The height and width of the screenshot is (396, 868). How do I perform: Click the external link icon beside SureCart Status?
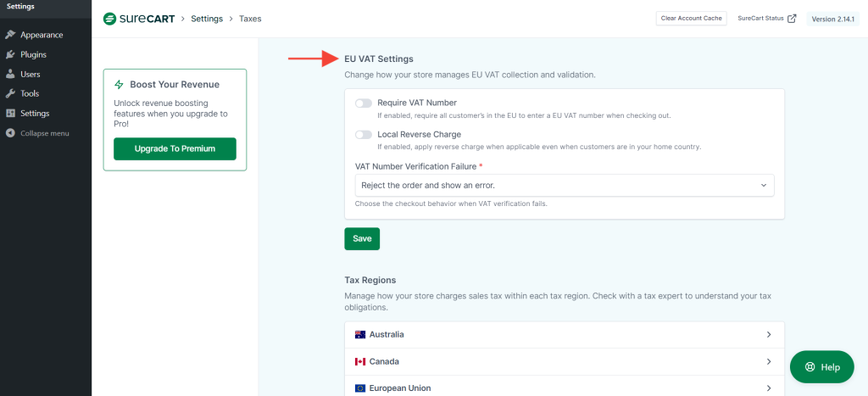(x=793, y=19)
